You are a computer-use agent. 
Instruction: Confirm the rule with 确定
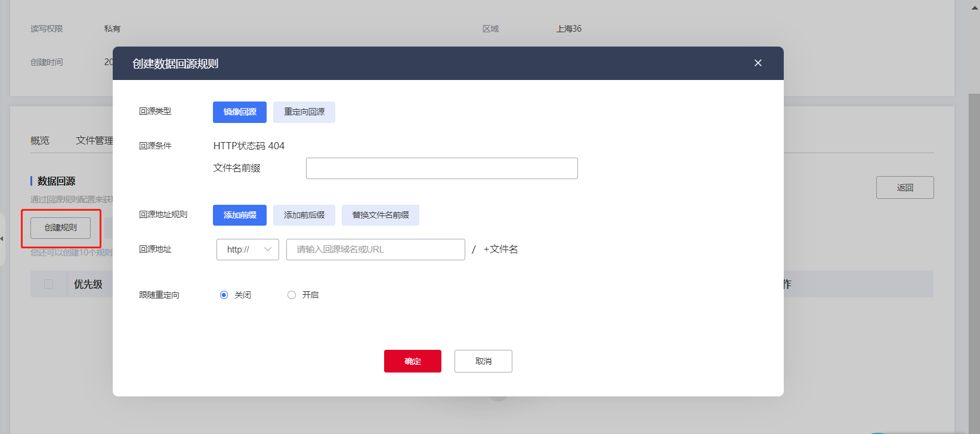[412, 361]
